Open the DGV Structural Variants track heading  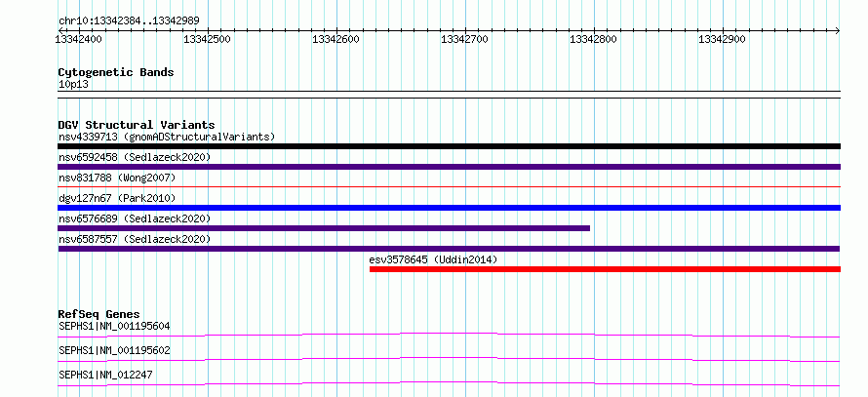coord(137,125)
